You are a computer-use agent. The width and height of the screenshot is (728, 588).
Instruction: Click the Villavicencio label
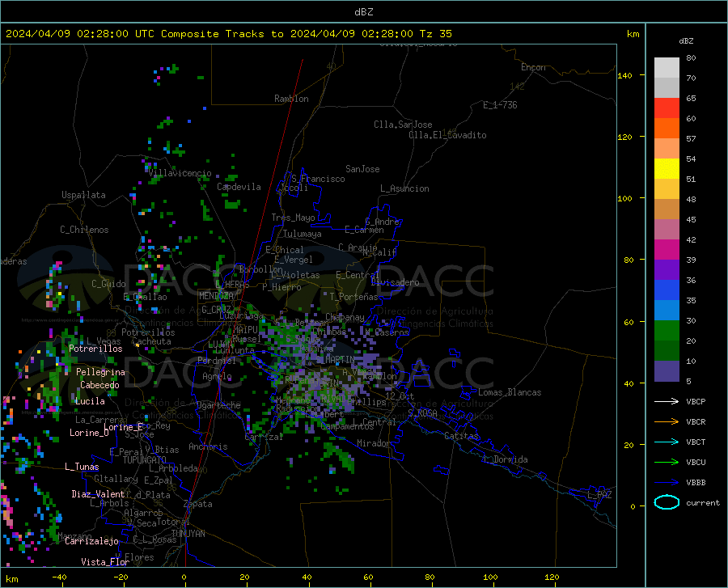[180, 173]
